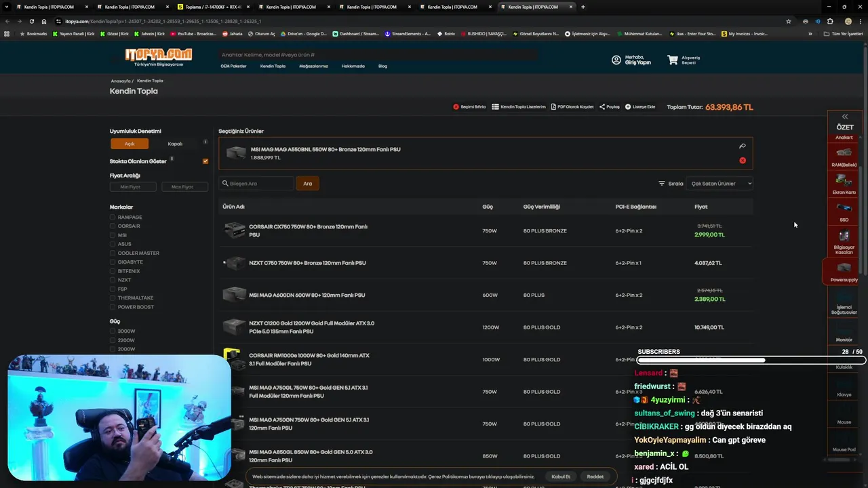Click the Sırala sort icon
Image resolution: width=868 pixels, height=488 pixels.
[x=662, y=183]
